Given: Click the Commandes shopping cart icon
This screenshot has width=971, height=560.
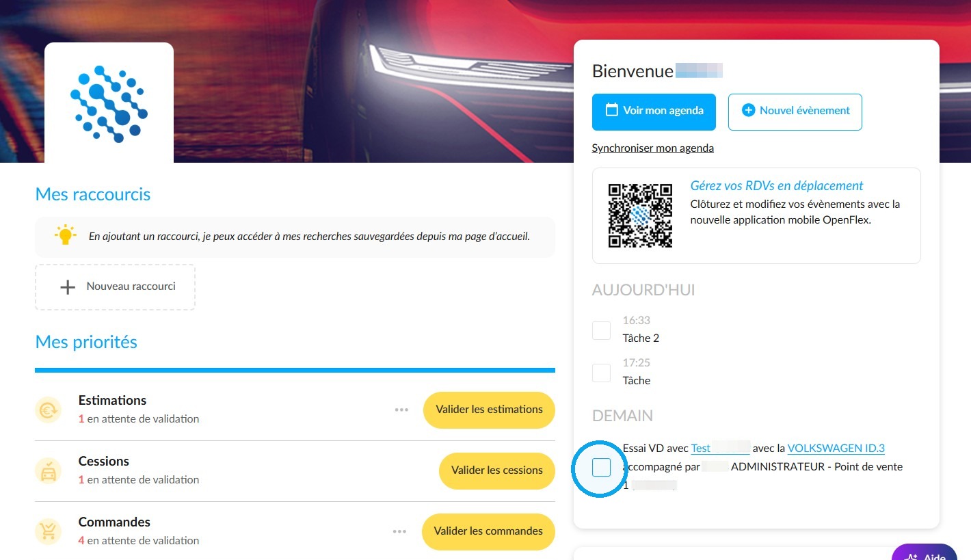Looking at the screenshot, I should (x=49, y=531).
